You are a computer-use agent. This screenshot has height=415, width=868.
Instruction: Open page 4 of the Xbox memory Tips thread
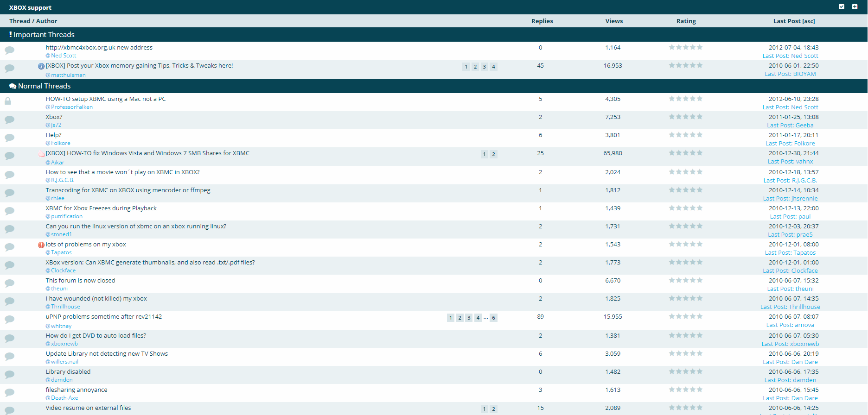[x=493, y=67]
